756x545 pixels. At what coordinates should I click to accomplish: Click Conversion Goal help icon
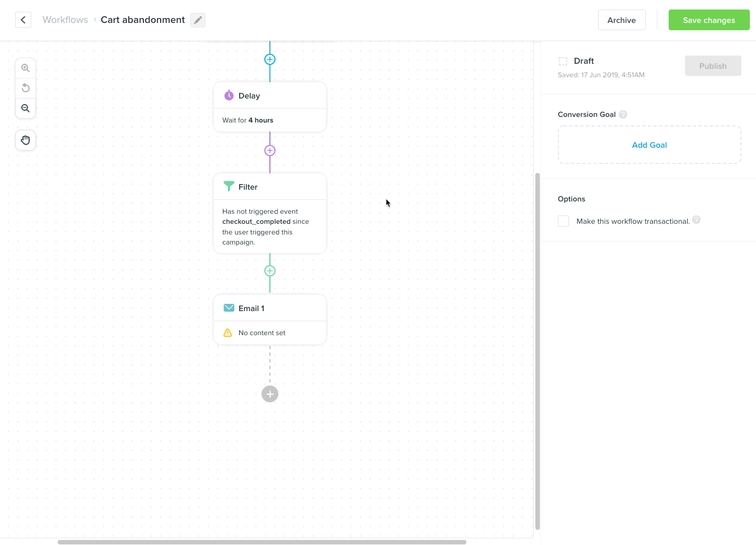(x=623, y=115)
